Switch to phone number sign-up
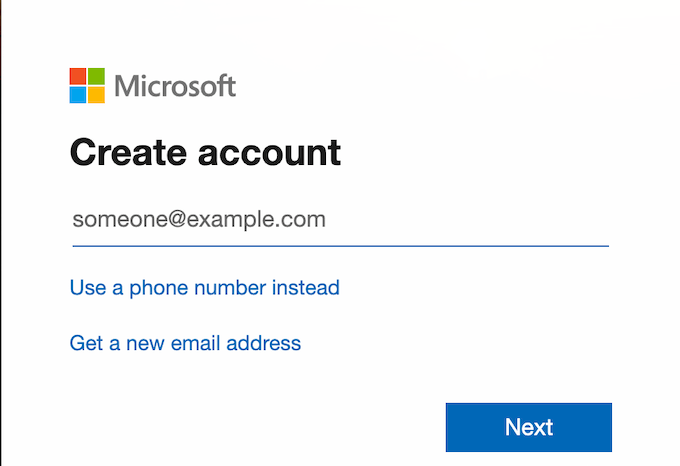 204,288
